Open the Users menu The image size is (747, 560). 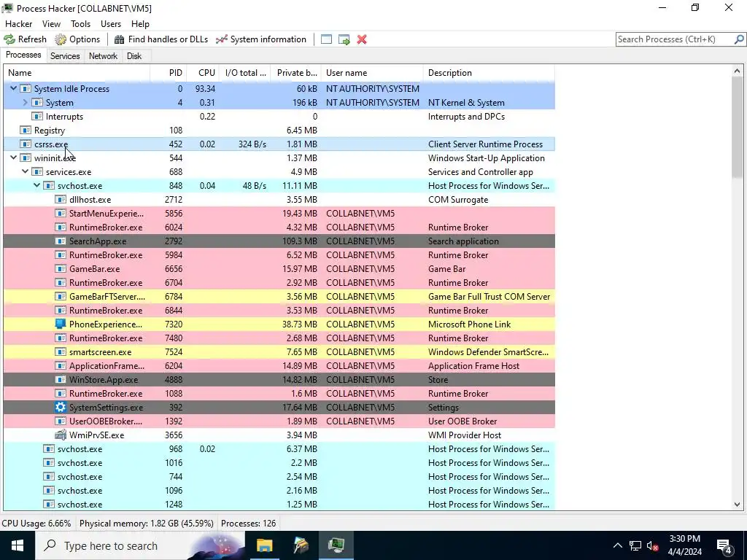pyautogui.click(x=111, y=24)
